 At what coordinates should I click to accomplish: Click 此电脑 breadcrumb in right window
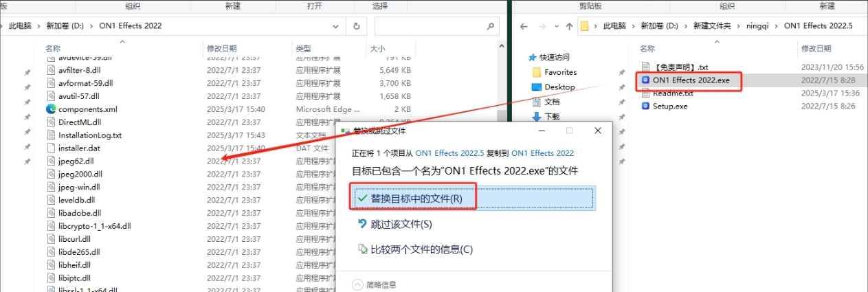[616, 26]
